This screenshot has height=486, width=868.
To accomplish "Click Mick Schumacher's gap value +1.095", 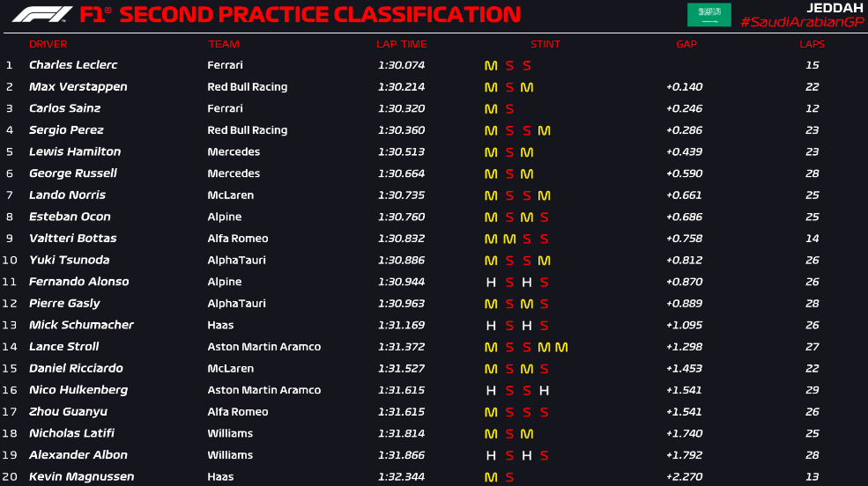I will point(684,325).
